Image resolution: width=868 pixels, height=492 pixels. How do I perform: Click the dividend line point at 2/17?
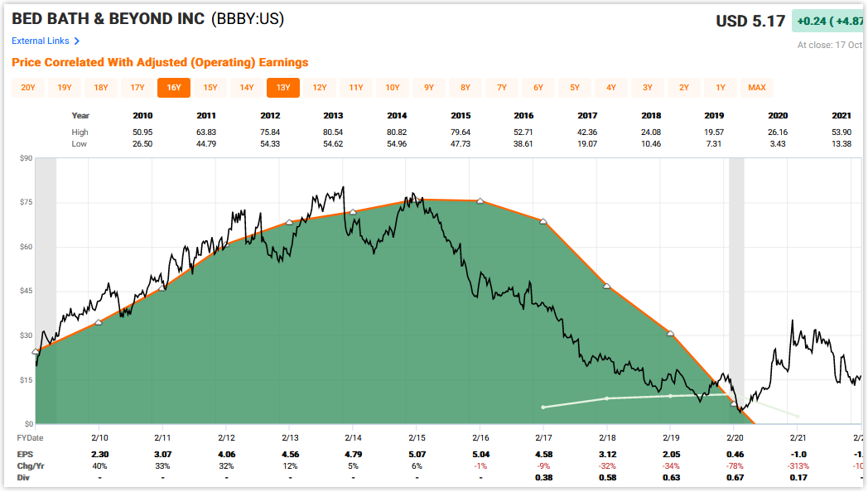tap(543, 408)
